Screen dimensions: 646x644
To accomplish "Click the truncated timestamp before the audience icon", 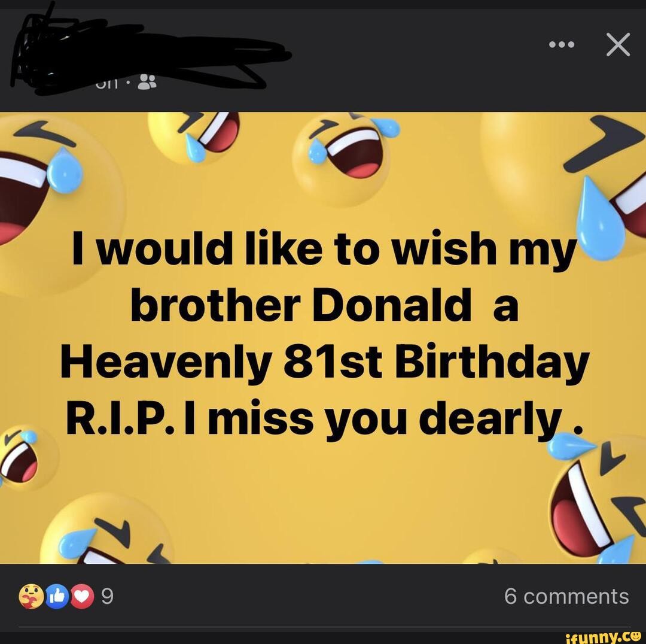I will [x=106, y=83].
